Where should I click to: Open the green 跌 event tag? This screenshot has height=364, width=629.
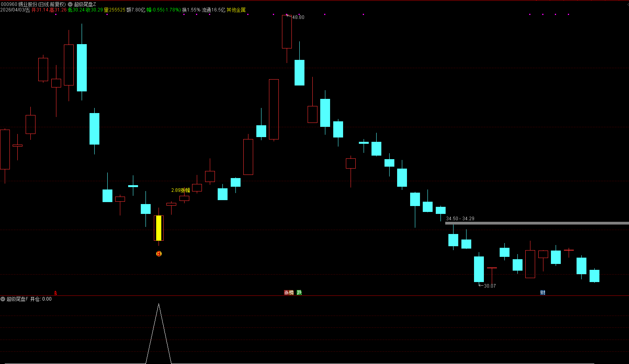[299, 293]
